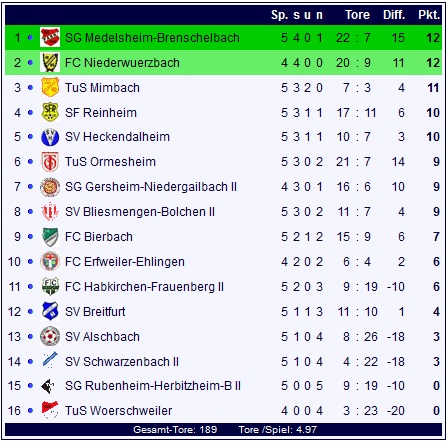Click the SG Medelsheim-Brenschelbach club crest
This screenshot has height=442, width=448.
(50, 37)
